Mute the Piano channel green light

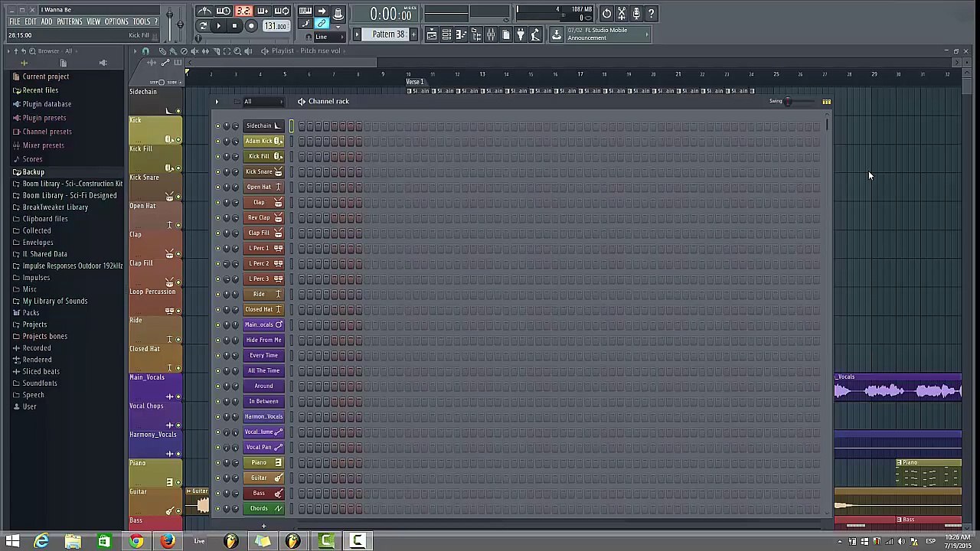pyautogui.click(x=217, y=462)
